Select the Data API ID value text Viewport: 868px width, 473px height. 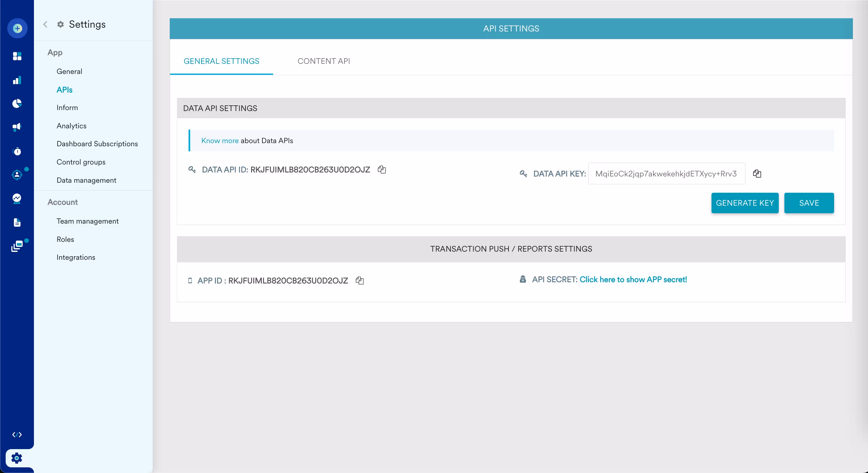point(310,170)
